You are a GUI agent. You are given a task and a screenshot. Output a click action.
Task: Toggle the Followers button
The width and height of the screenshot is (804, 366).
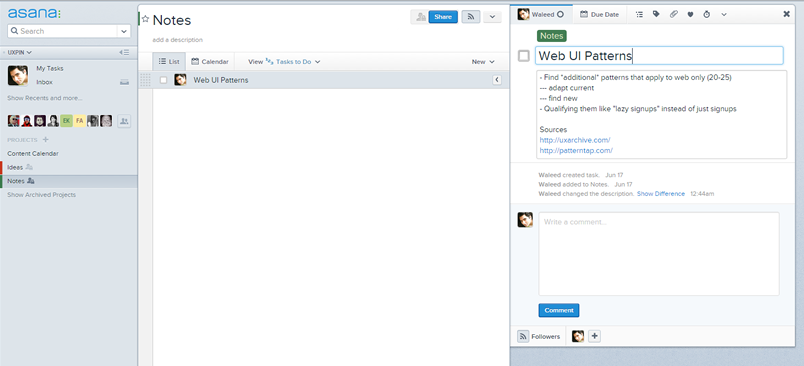pos(539,336)
